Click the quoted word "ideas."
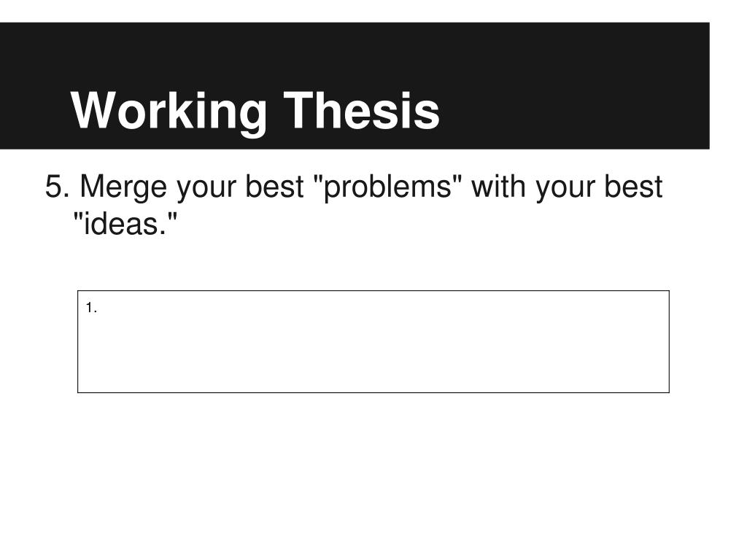The width and height of the screenshot is (747, 560). click(x=125, y=223)
